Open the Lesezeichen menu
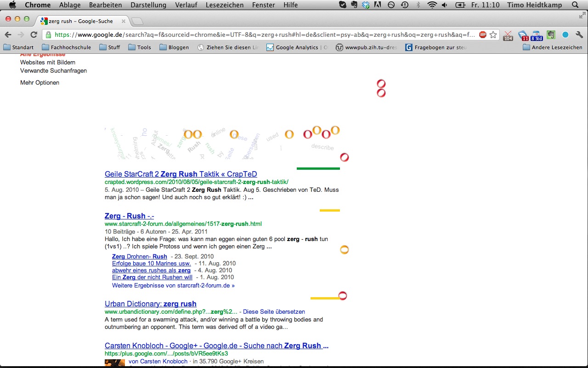 pyautogui.click(x=225, y=5)
